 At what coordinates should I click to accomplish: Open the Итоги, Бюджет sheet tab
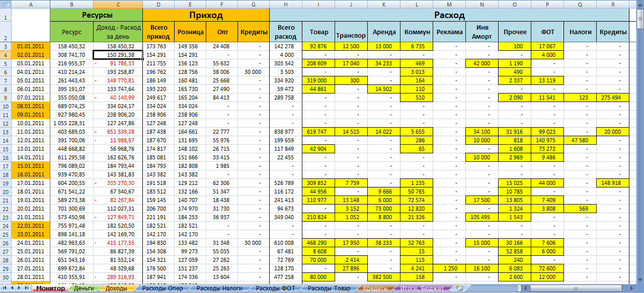[423, 288]
